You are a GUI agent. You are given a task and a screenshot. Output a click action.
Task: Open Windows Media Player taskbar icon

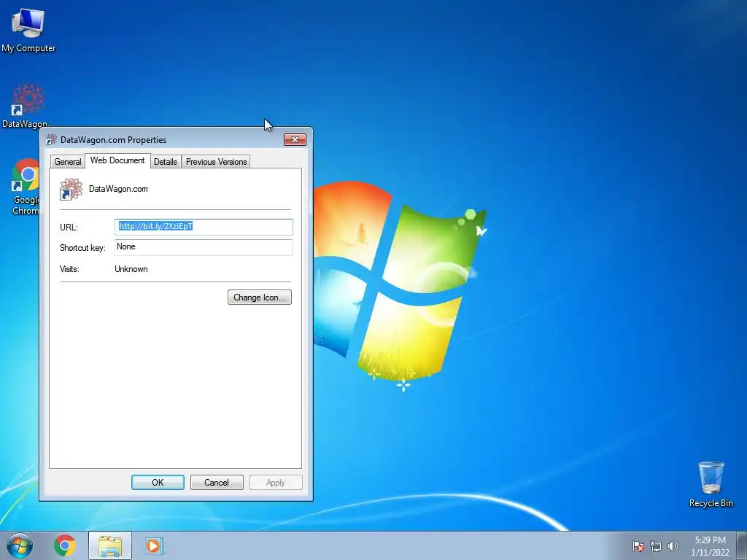click(x=153, y=545)
